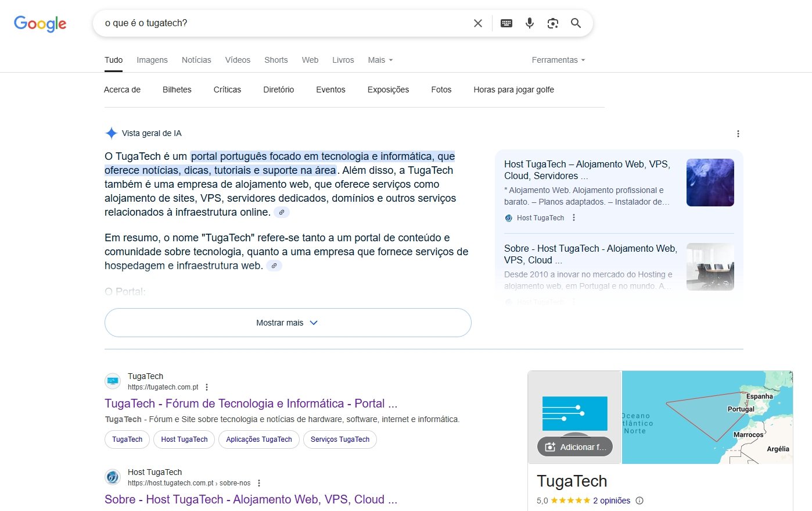The image size is (812, 511).
Task: Select Horas para jogar golfe filter
Action: (x=513, y=90)
